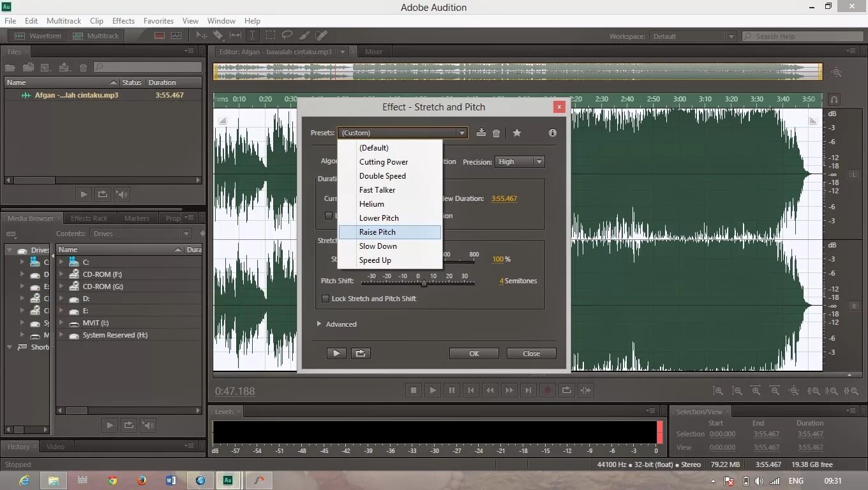Toggle auto-play in the Files panel
The height and width of the screenshot is (490, 868).
(x=121, y=194)
